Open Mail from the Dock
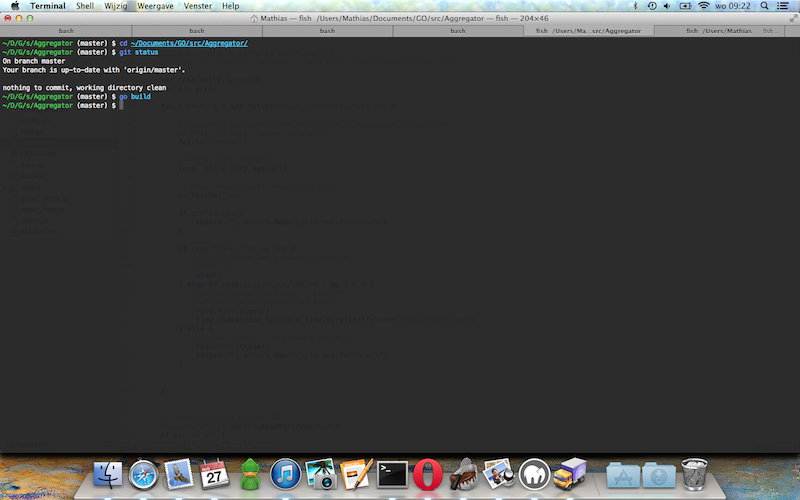The width and height of the screenshot is (800, 500). pyautogui.click(x=179, y=474)
